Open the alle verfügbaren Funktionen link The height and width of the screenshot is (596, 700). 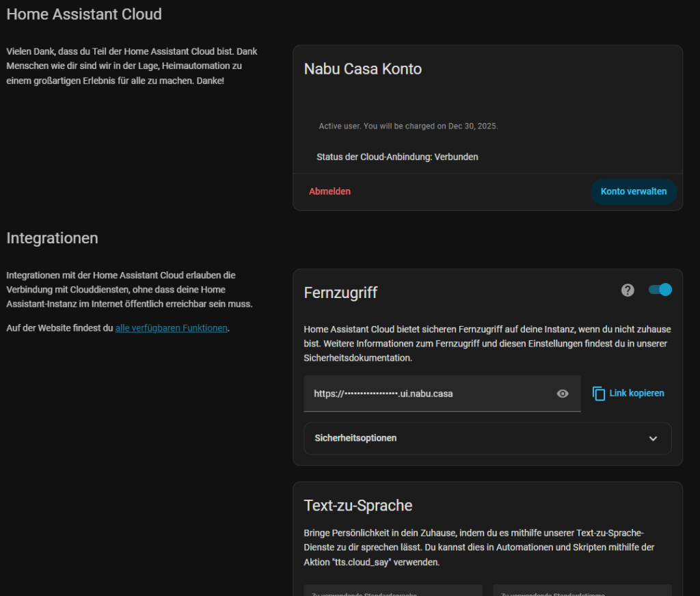click(171, 327)
